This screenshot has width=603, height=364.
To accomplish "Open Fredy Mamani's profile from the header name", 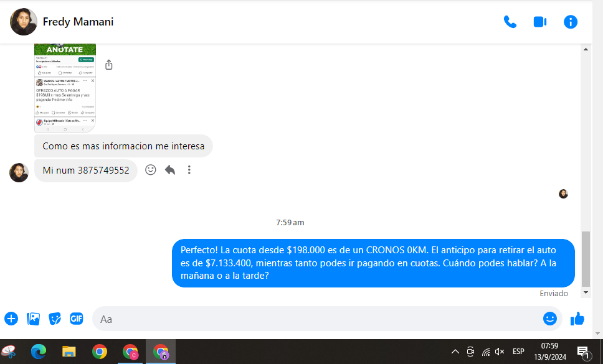I will [78, 22].
